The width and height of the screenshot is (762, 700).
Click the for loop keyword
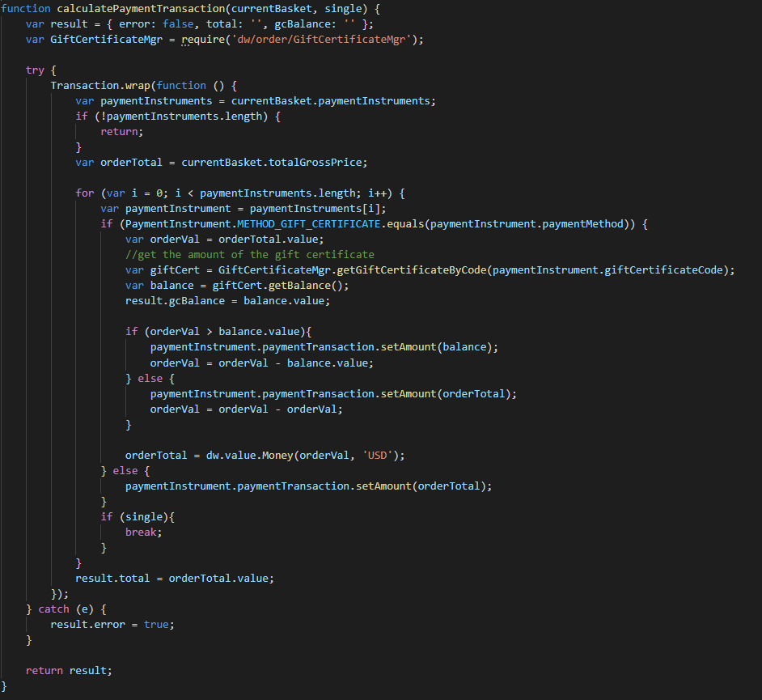click(85, 193)
